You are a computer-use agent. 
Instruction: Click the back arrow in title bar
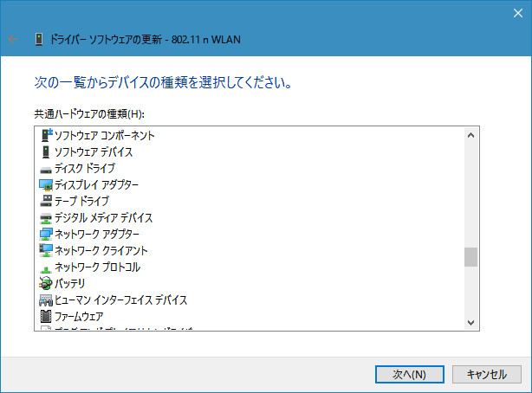tap(12, 39)
